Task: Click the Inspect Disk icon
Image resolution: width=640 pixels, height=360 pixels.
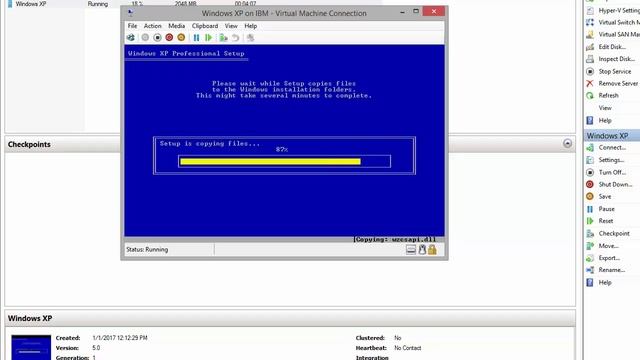Action: point(590,59)
